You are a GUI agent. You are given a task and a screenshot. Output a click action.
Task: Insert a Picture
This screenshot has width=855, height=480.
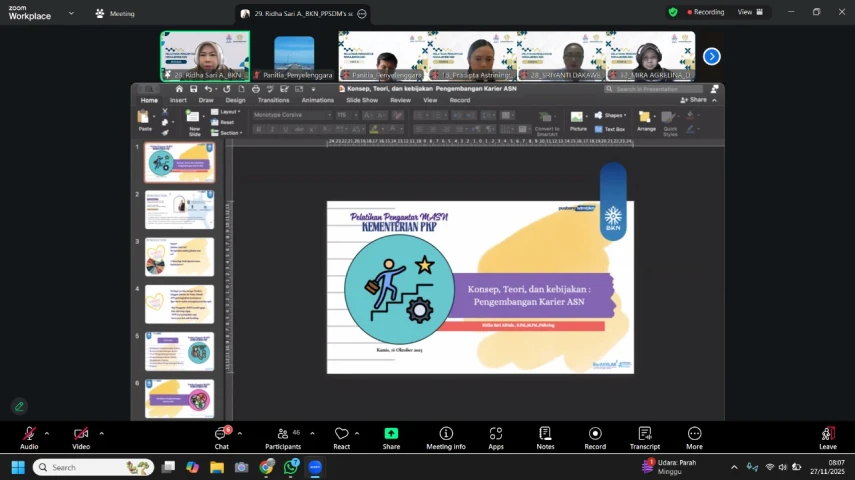(577, 121)
